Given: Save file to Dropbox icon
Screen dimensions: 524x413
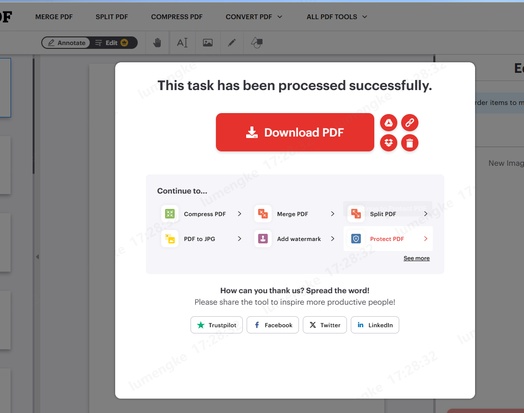Looking at the screenshot, I should pos(388,143).
